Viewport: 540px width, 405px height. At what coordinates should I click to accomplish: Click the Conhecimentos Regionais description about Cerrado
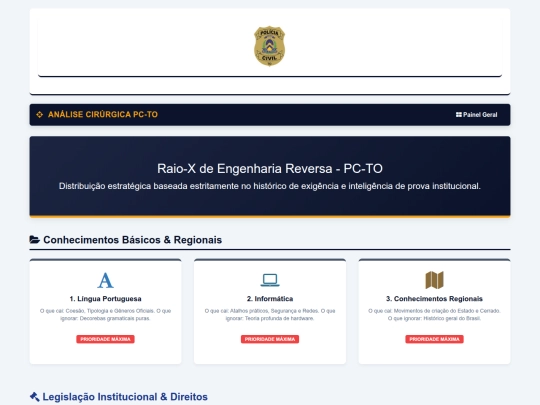(435, 315)
